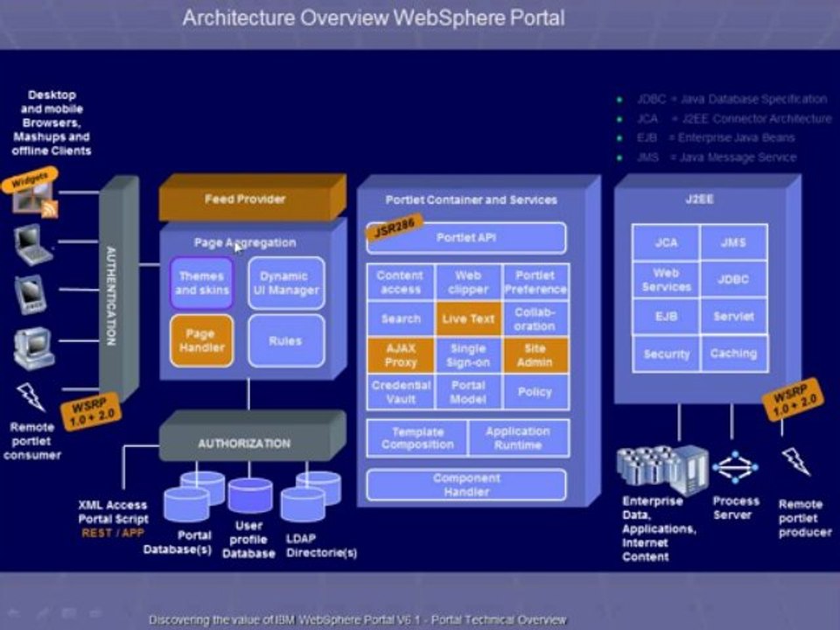Click WSRP 1.0 + 2.0 tag near Authentication

point(92,411)
